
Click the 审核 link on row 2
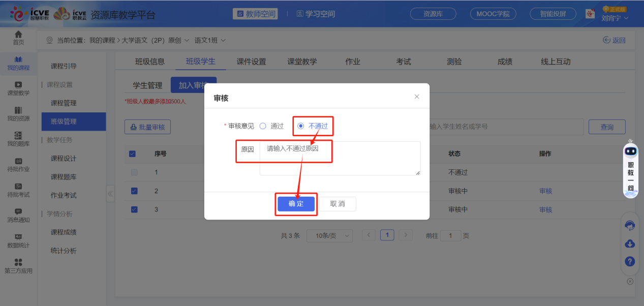point(545,191)
